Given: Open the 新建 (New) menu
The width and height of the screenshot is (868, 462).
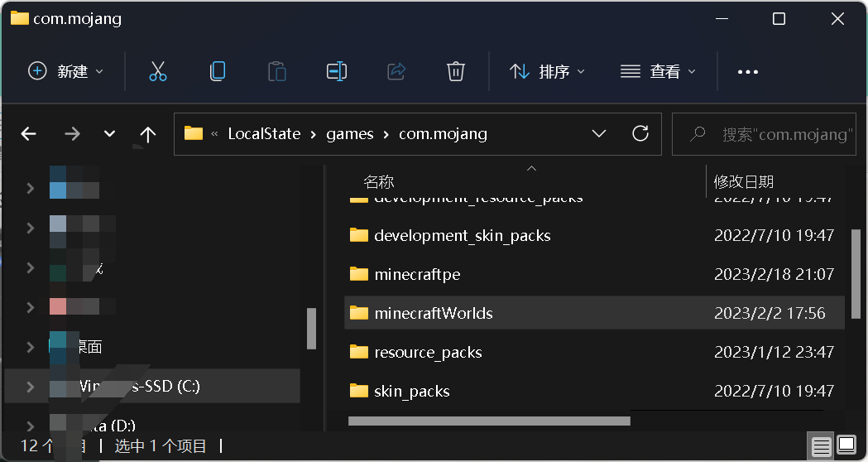Looking at the screenshot, I should (x=65, y=71).
